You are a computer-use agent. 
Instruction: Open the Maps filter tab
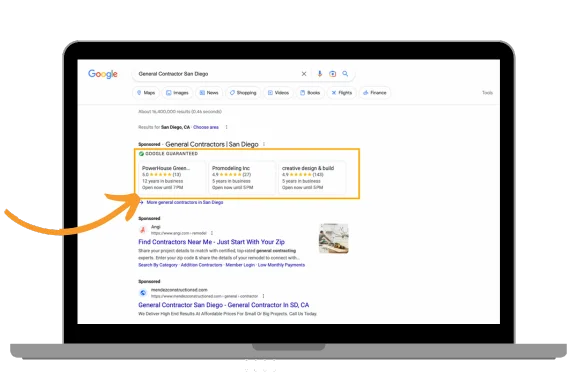pos(146,93)
